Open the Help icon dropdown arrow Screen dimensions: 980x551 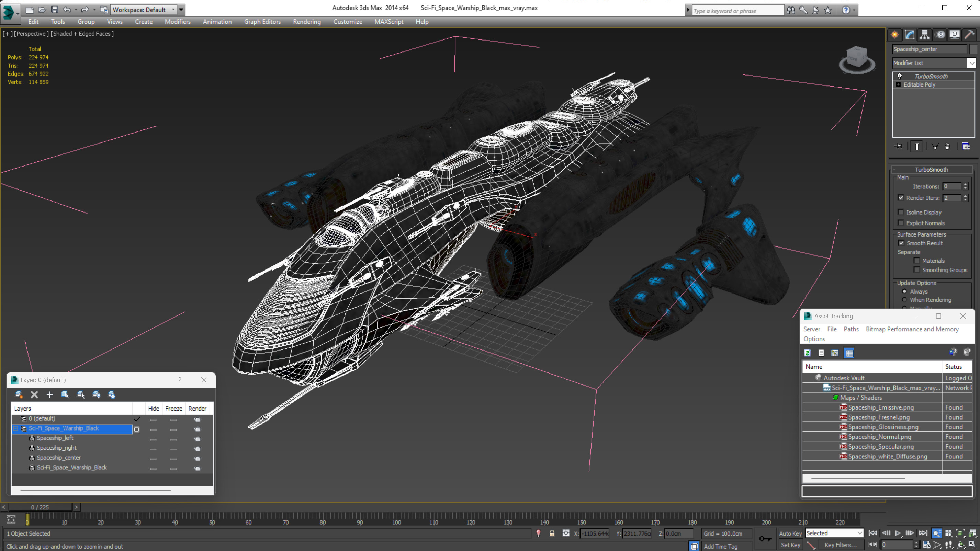[854, 10]
